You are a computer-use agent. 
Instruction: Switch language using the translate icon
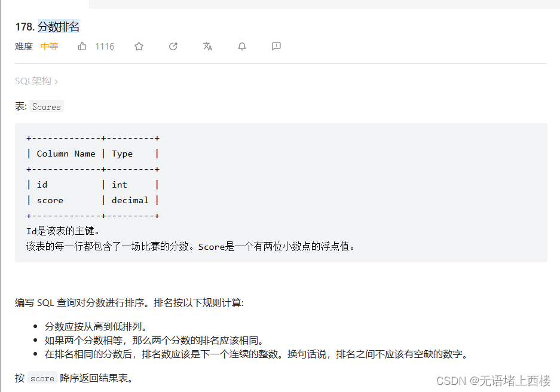tap(207, 46)
